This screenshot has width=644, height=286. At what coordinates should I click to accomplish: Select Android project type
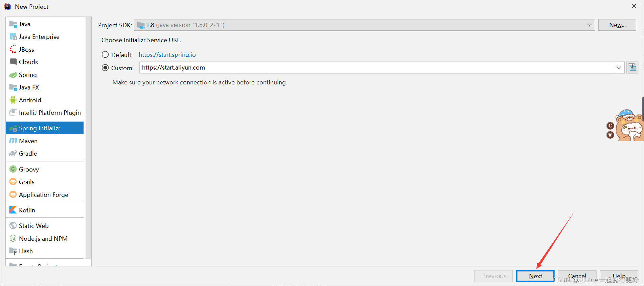click(45, 100)
